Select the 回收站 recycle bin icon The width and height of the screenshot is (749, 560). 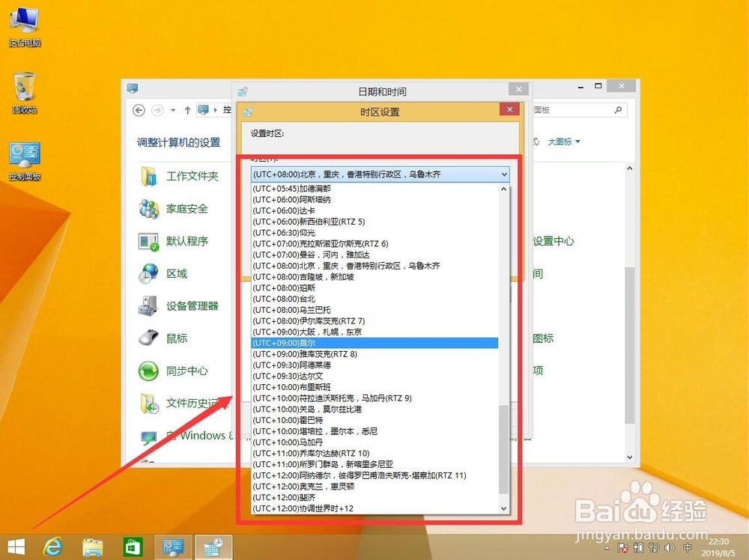click(x=25, y=93)
